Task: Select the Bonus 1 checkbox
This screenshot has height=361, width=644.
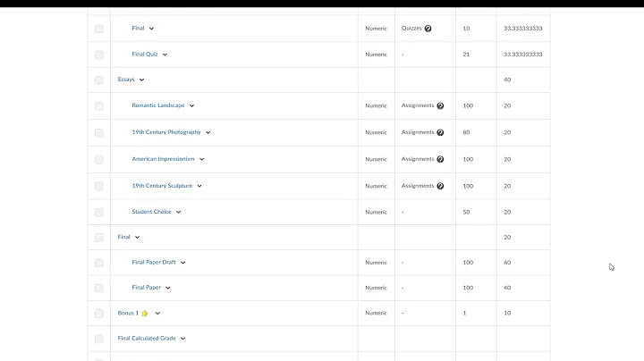Action: [x=99, y=314]
